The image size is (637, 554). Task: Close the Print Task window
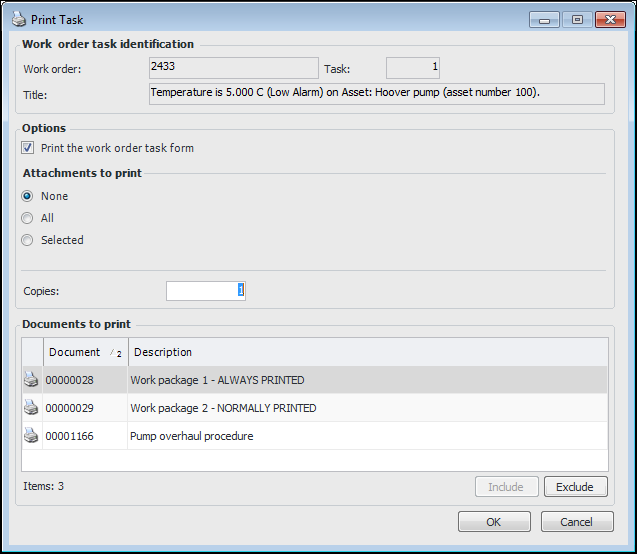(x=610, y=19)
